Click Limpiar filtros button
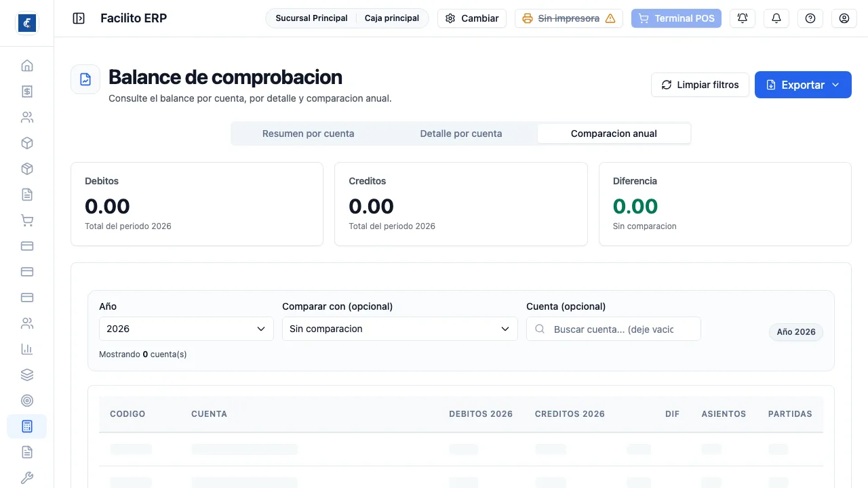This screenshot has width=868, height=488. (700, 85)
